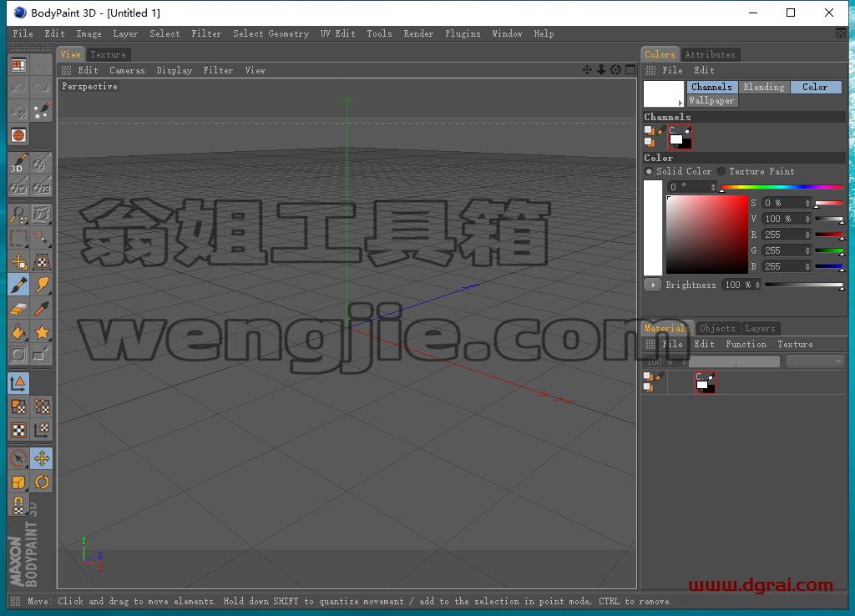
Task: Click the G value stepper arrows
Action: point(807,250)
